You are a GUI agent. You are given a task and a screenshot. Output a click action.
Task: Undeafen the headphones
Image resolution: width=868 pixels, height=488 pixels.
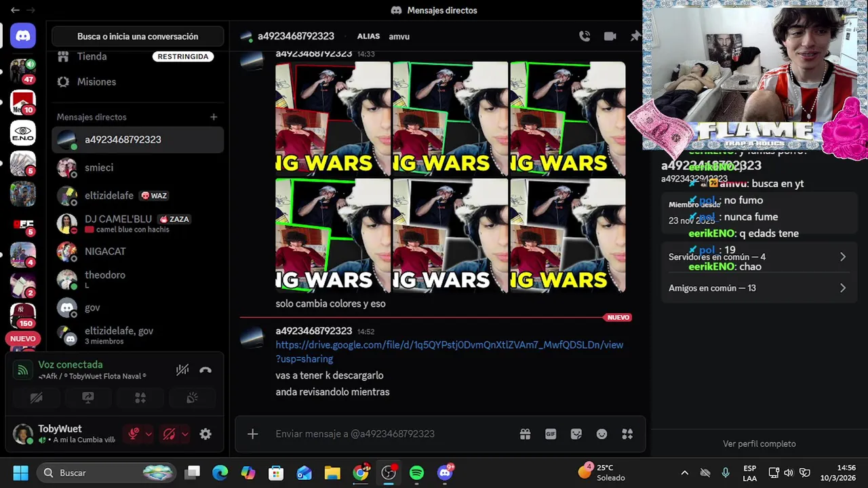[169, 434]
